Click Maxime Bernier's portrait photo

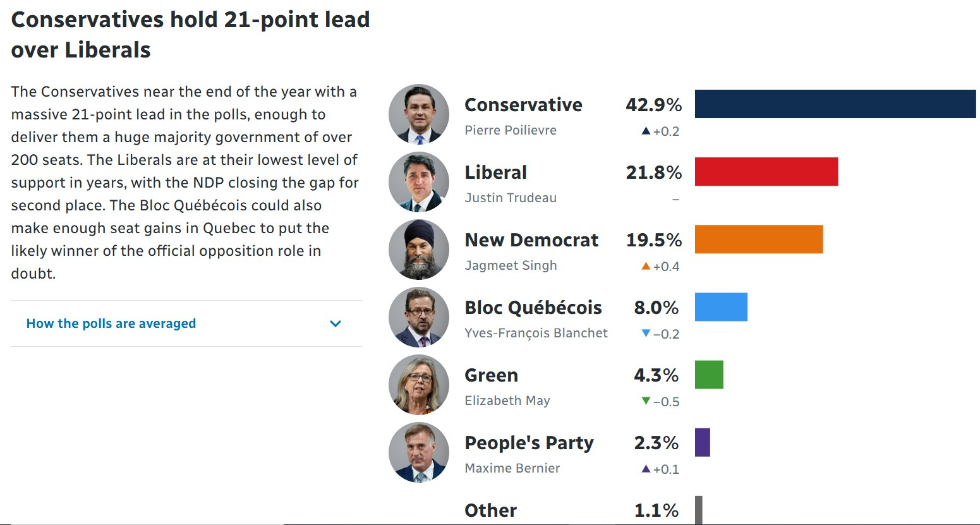pyautogui.click(x=419, y=452)
